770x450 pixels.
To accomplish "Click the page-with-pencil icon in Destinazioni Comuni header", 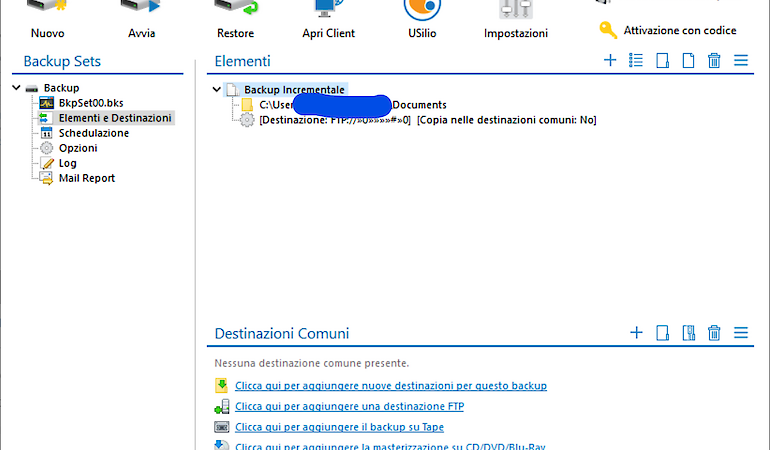I will click(x=662, y=333).
